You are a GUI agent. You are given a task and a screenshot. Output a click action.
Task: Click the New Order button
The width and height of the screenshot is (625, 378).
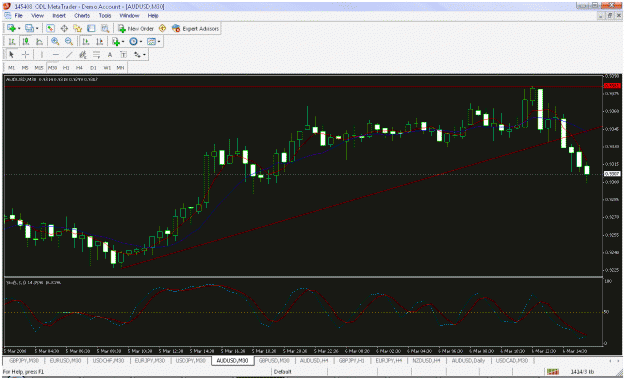pyautogui.click(x=136, y=29)
